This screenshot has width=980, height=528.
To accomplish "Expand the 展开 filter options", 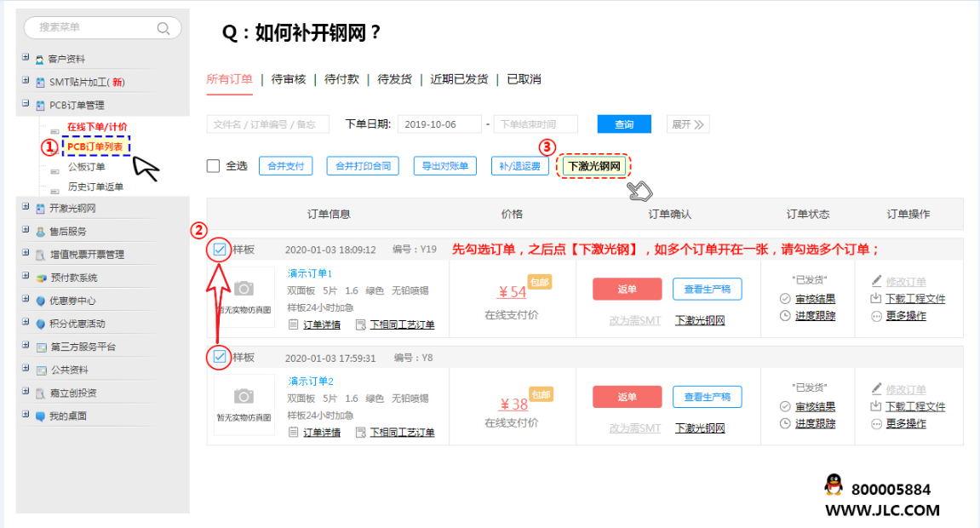I will 687,124.
